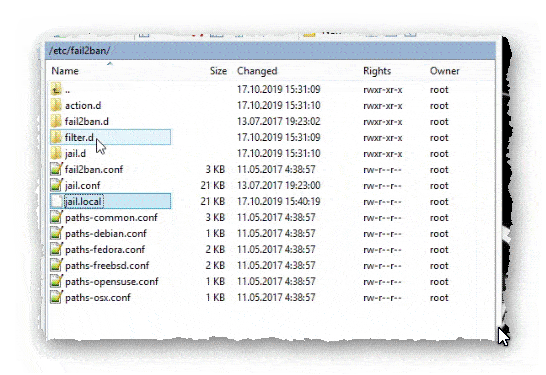
Task: Click the 3 KB size of paths-common.conf
Action: pos(215,217)
